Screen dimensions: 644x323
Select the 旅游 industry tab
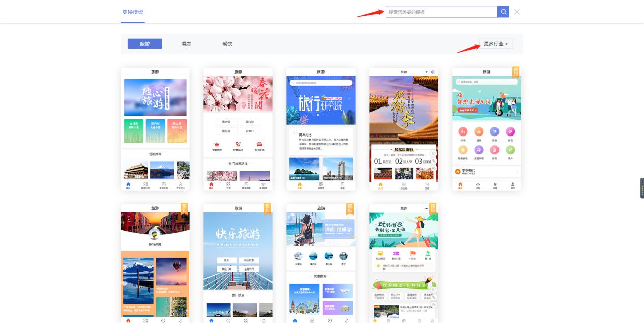tap(145, 44)
